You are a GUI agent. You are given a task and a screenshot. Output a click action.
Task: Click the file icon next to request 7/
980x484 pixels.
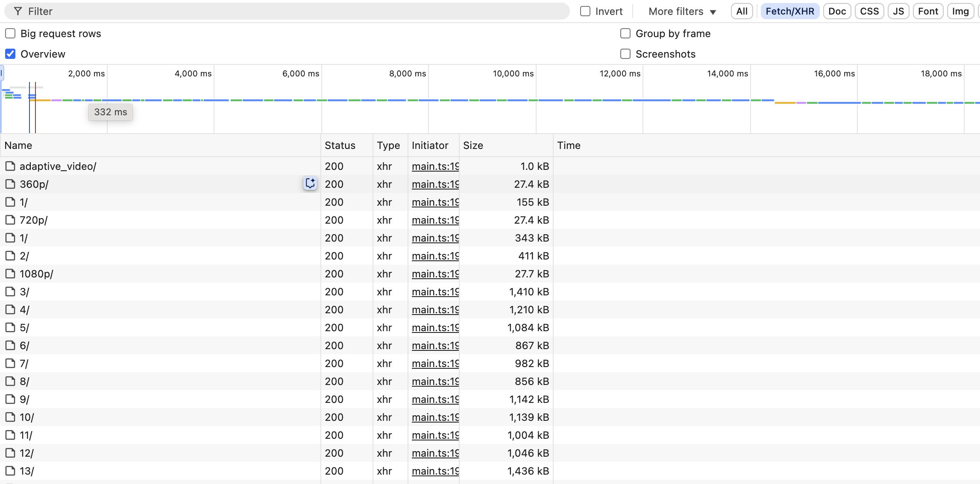point(10,363)
